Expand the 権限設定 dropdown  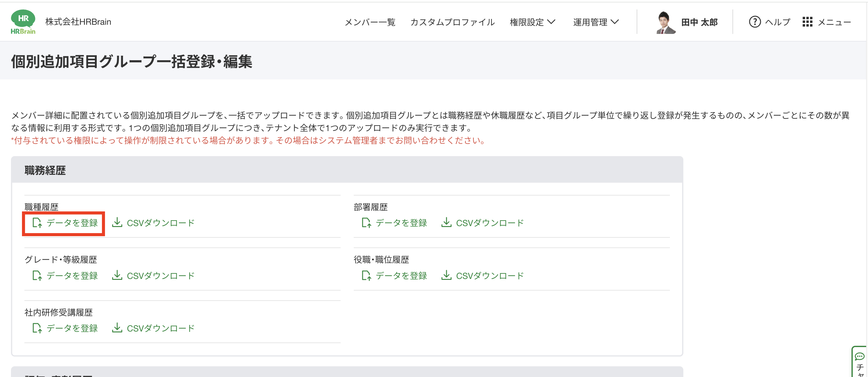pos(532,22)
